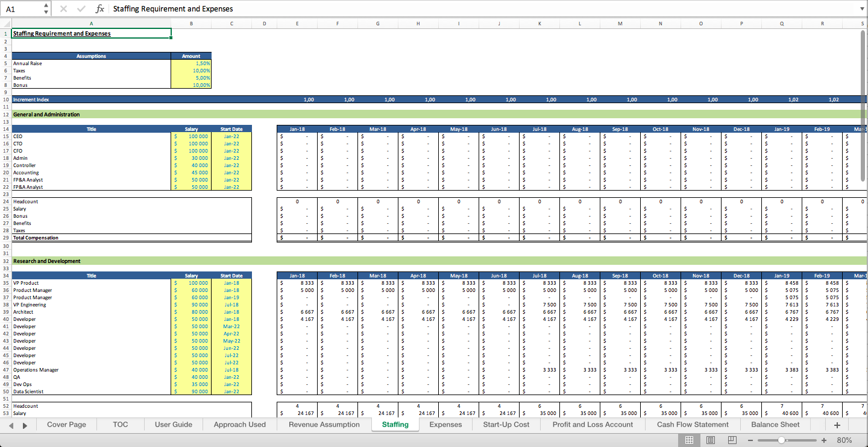Select the 5,00% Benefits value cell
This screenshot has height=447, width=868.
coord(191,78)
